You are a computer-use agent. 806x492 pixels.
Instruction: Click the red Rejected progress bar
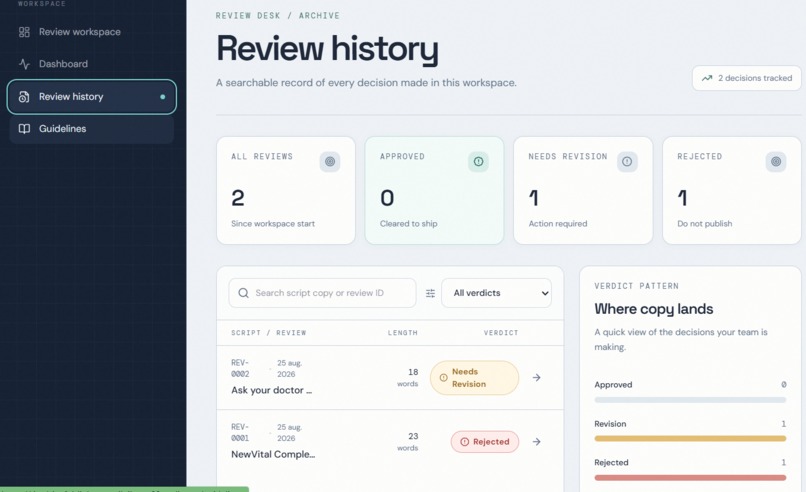690,478
